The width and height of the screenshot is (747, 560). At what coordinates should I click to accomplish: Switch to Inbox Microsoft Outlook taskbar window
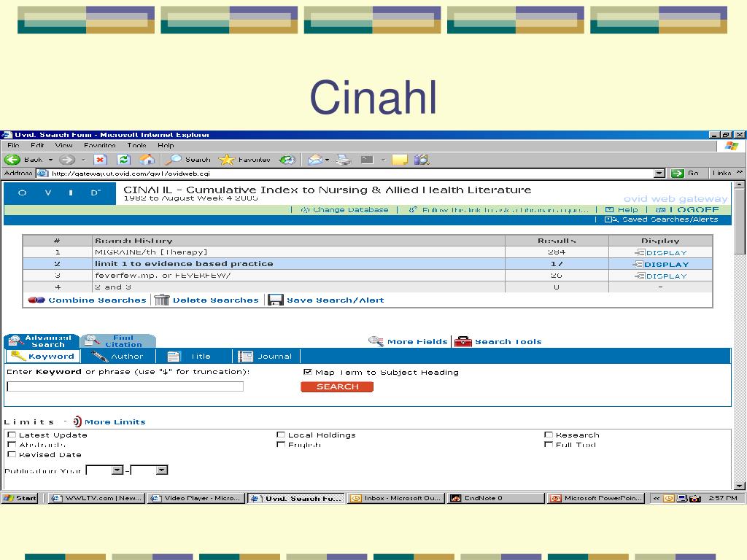coord(395,498)
